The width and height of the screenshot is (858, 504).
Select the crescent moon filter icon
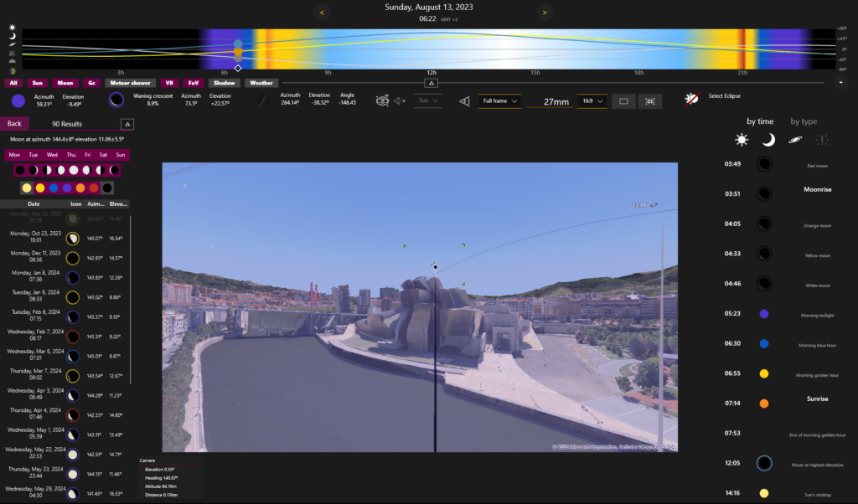click(x=768, y=140)
